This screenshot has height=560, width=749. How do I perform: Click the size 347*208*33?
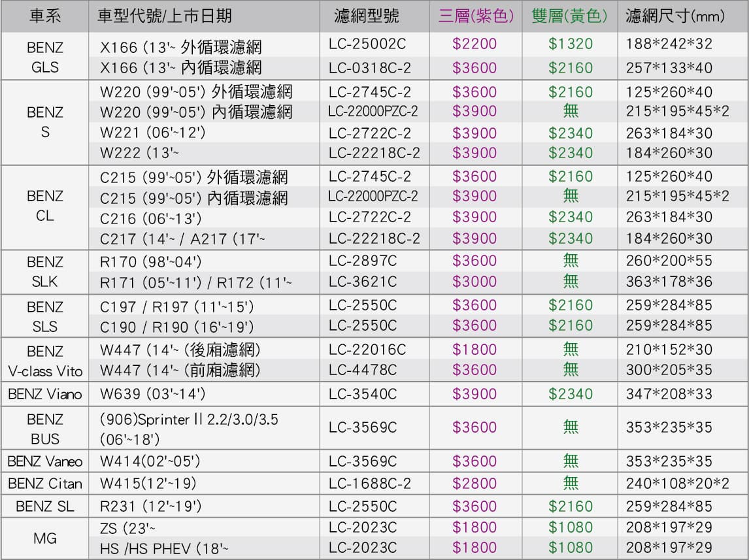(x=669, y=394)
